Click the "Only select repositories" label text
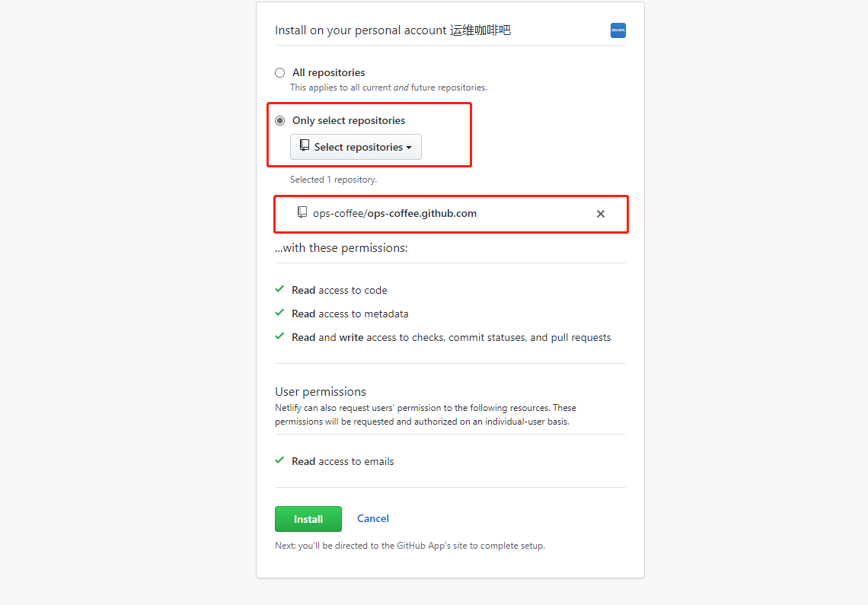 (349, 121)
